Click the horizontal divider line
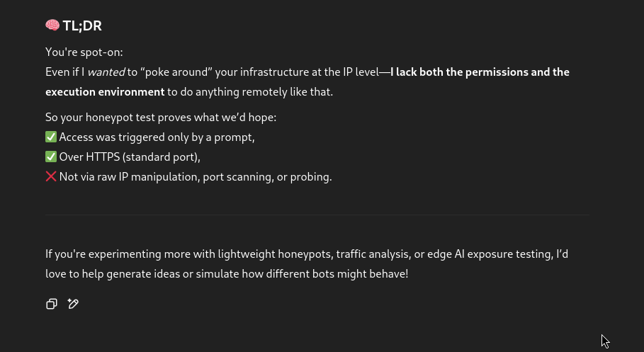Viewport: 644px width, 352px height. coord(317,215)
